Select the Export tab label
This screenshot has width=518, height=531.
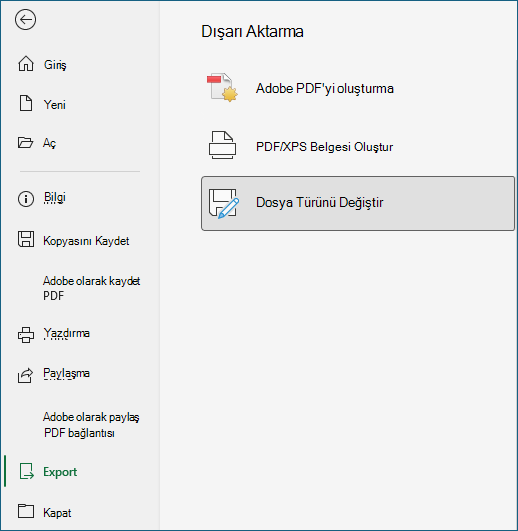click(x=60, y=472)
